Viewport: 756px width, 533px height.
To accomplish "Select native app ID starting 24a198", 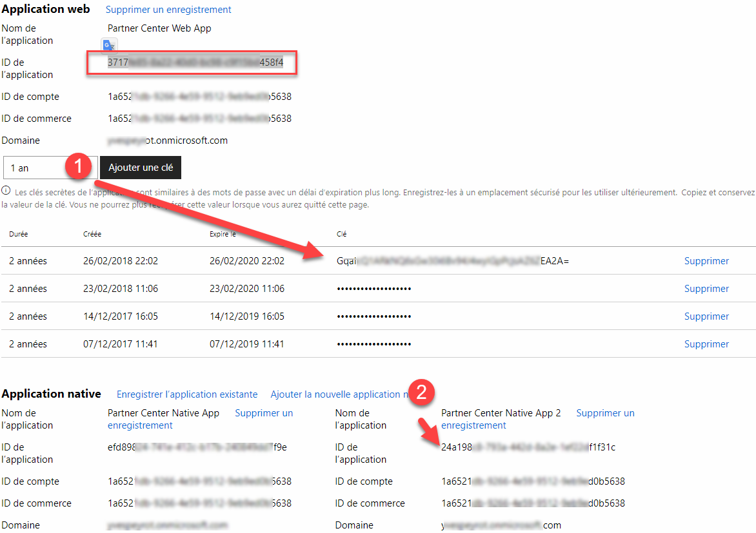I will [528, 447].
